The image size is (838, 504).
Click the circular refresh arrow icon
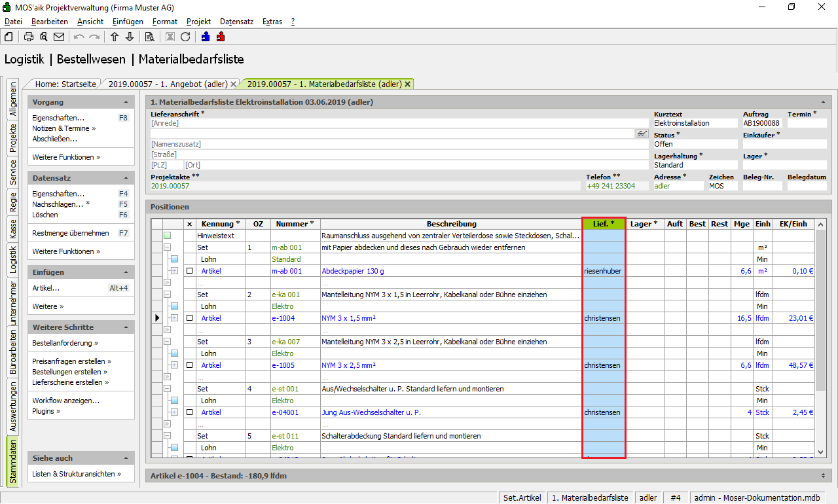click(x=185, y=37)
